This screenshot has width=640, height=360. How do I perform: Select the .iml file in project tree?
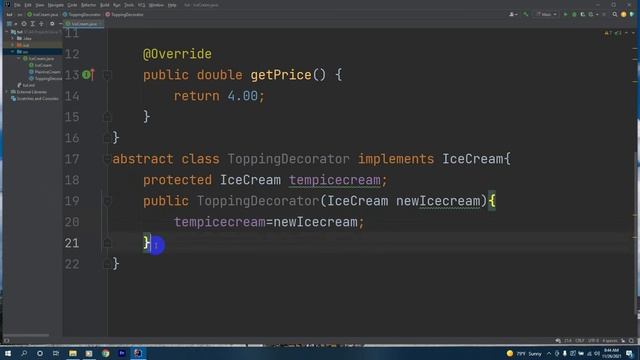tap(26, 85)
